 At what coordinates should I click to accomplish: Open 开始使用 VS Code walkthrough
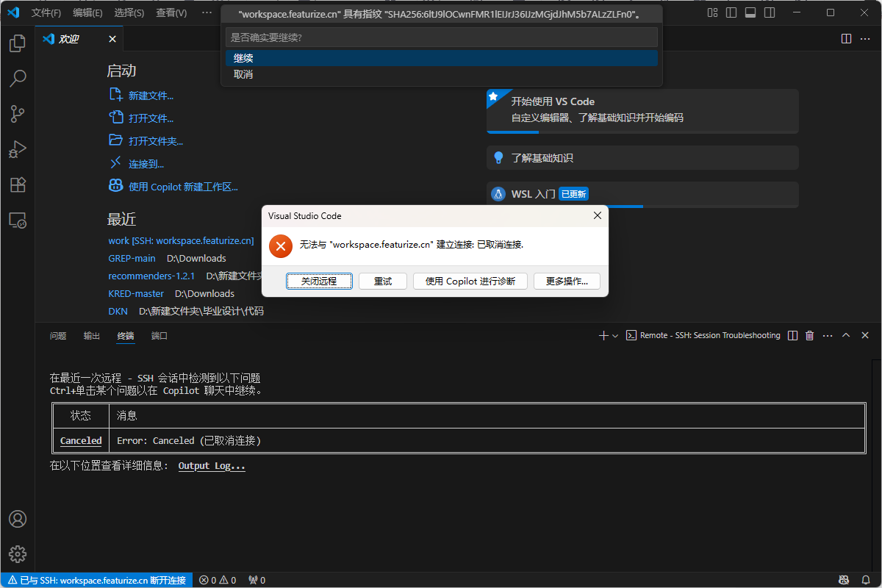tap(642, 111)
